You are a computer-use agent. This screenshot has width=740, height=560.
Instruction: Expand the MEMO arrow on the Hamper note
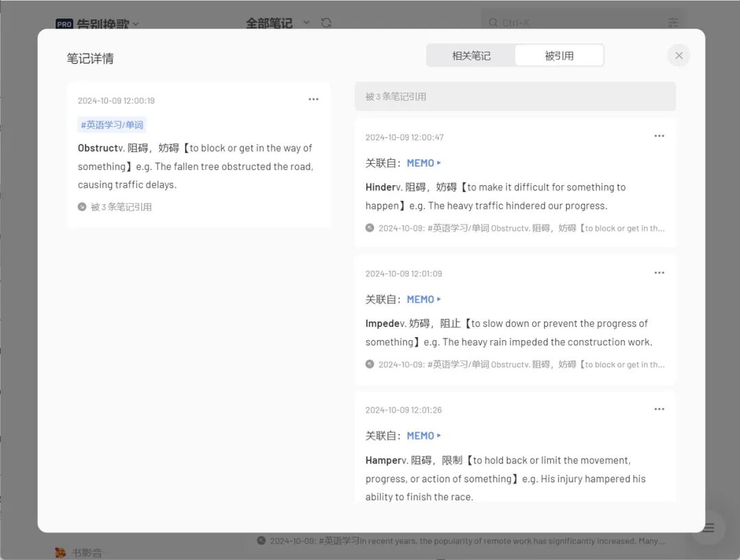coord(439,436)
